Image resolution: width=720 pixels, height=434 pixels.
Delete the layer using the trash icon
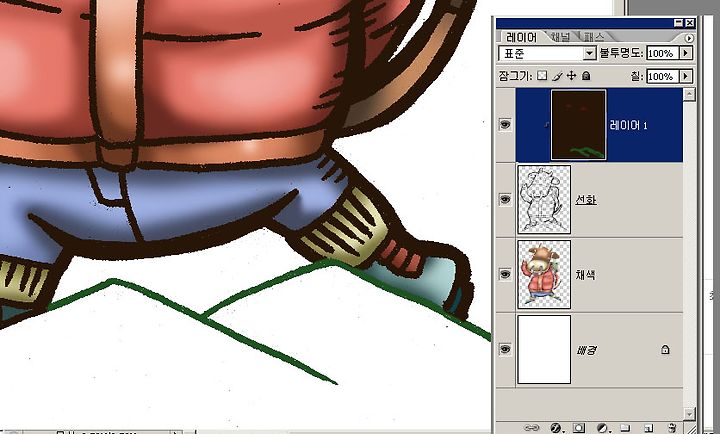672,428
